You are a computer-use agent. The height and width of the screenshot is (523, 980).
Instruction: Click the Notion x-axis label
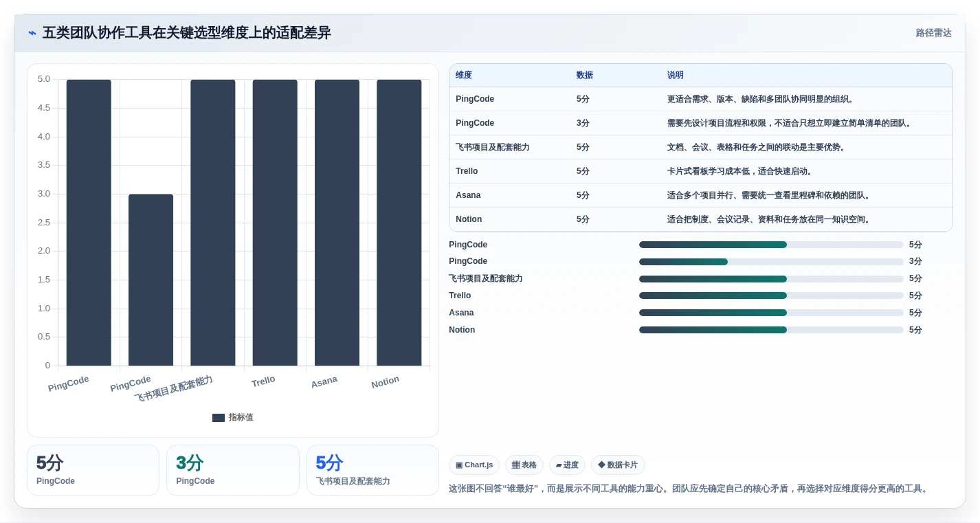coord(385,383)
